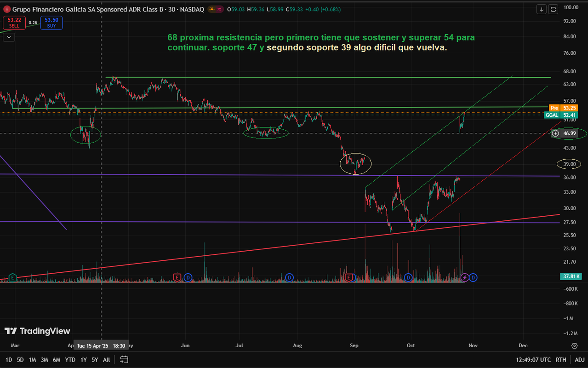Select the 5D time range

(20, 360)
